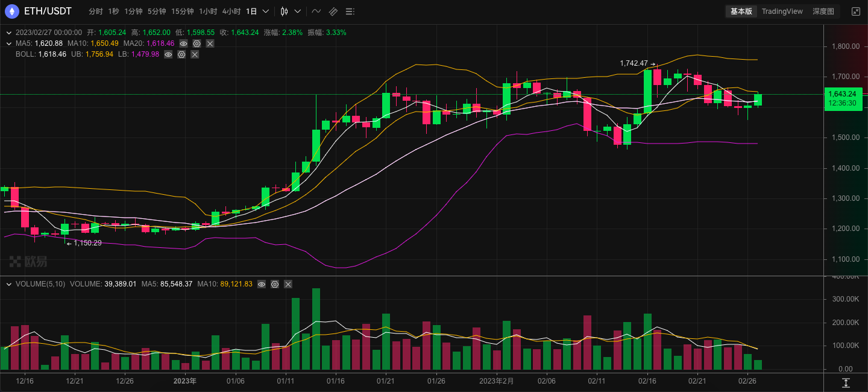Expand the 1日 timeframe dropdown arrow
Screen dimensions: 868x392
point(265,11)
